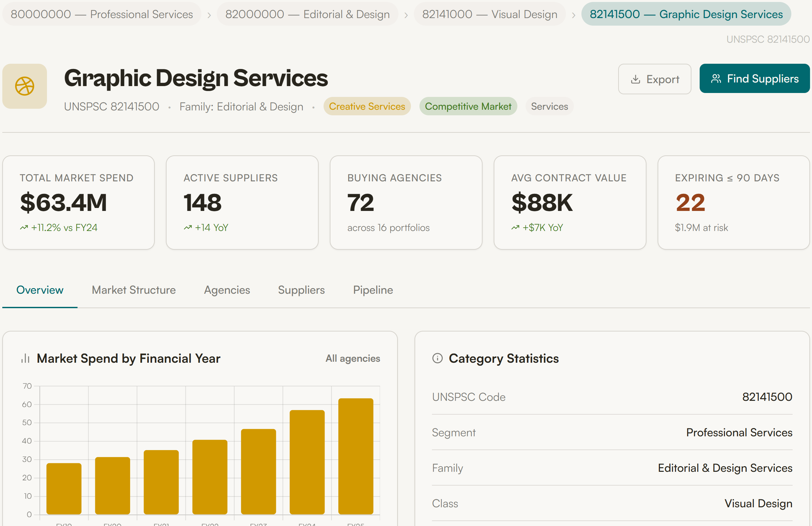Open the Overview tab

click(40, 290)
